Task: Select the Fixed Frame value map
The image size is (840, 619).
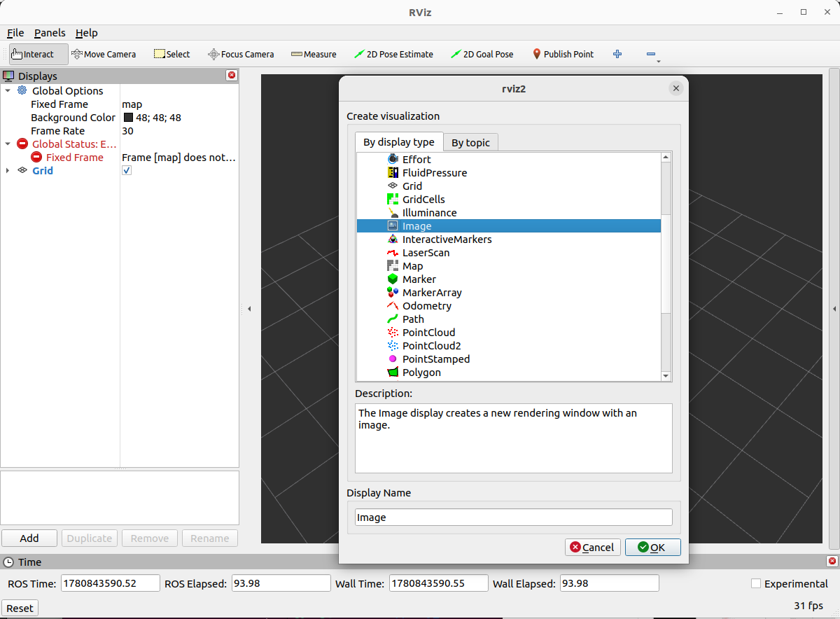Action: [x=132, y=104]
